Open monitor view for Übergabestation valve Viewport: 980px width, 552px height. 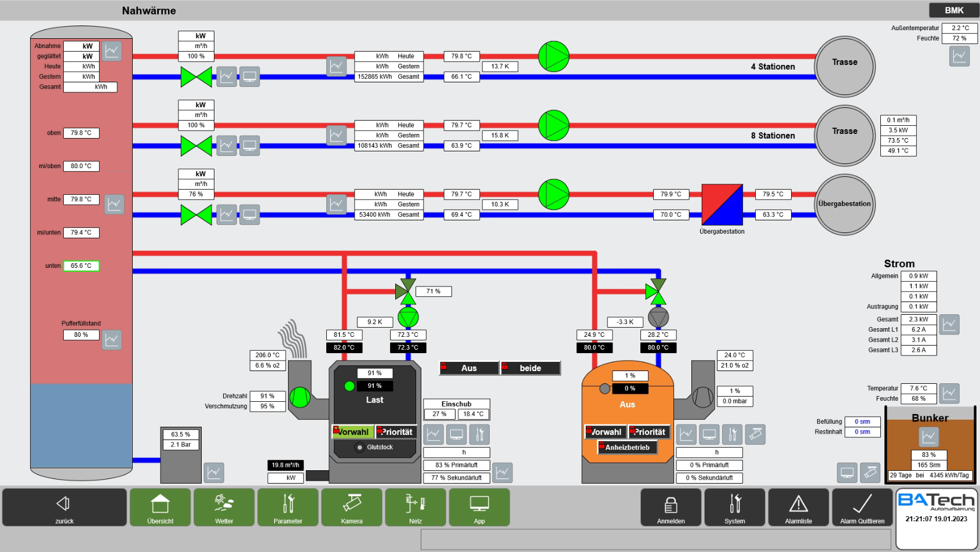tap(250, 215)
